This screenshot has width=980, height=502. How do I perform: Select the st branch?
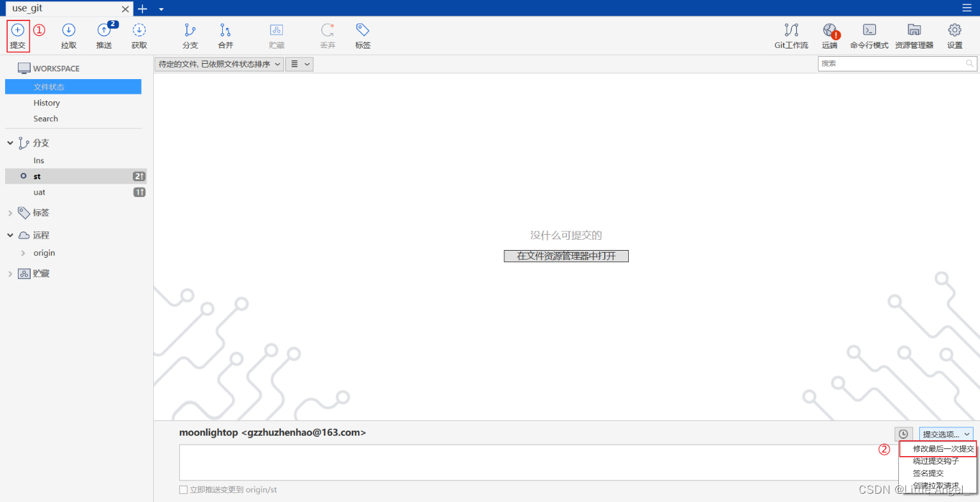coord(76,176)
